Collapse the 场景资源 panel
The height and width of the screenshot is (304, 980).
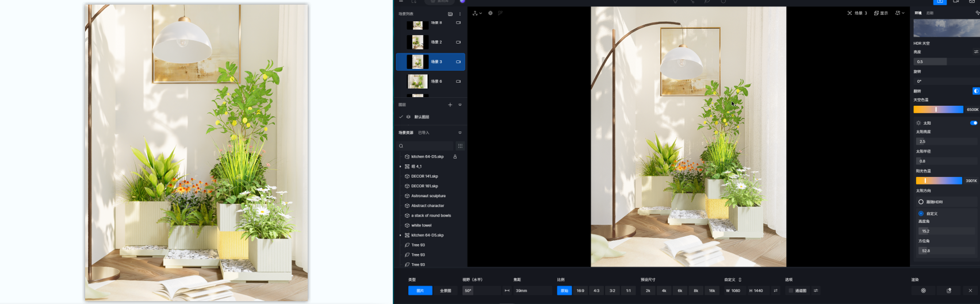[x=460, y=133]
